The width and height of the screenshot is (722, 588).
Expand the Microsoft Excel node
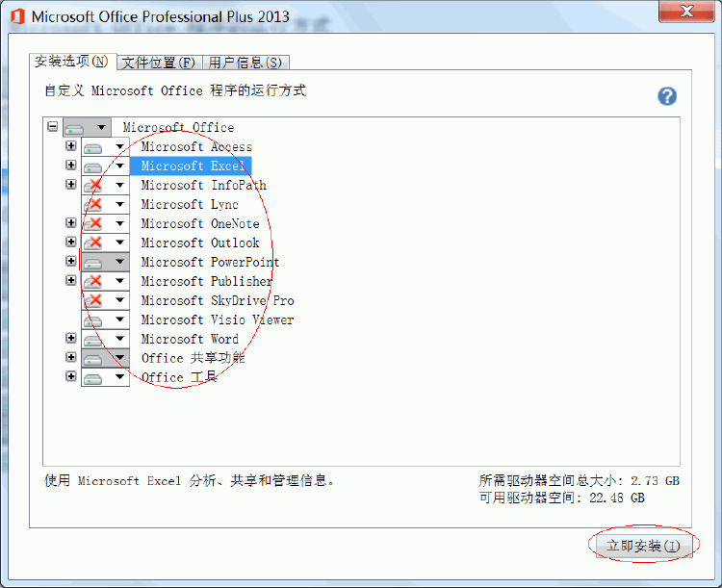(71, 166)
